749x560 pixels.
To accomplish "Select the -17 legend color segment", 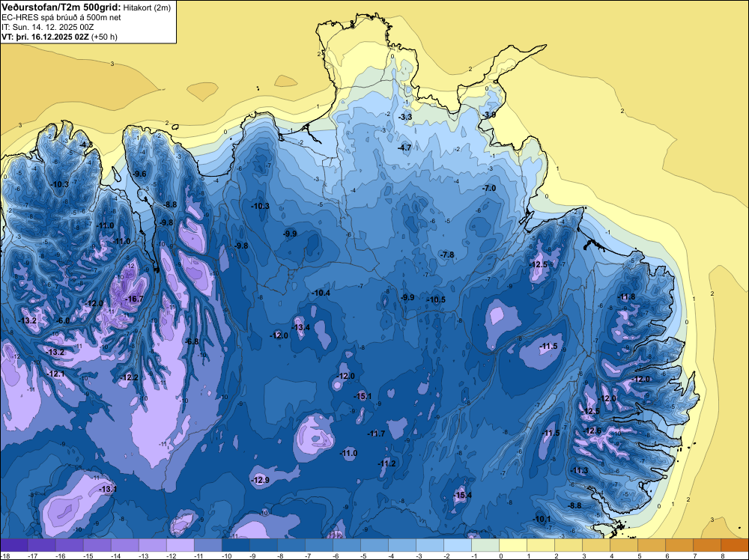I will point(41,545).
